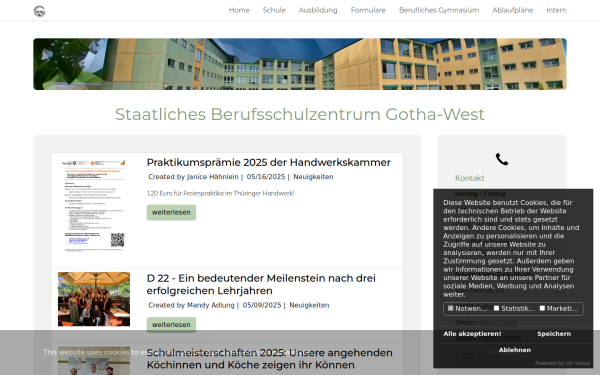Click the date 05/09/2025

point(262,305)
